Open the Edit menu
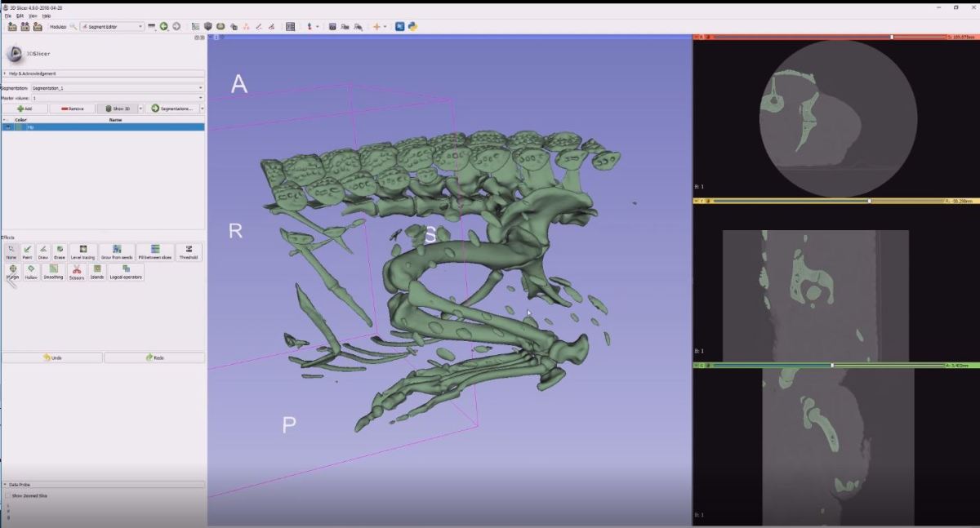980x528 pixels. [x=20, y=15]
